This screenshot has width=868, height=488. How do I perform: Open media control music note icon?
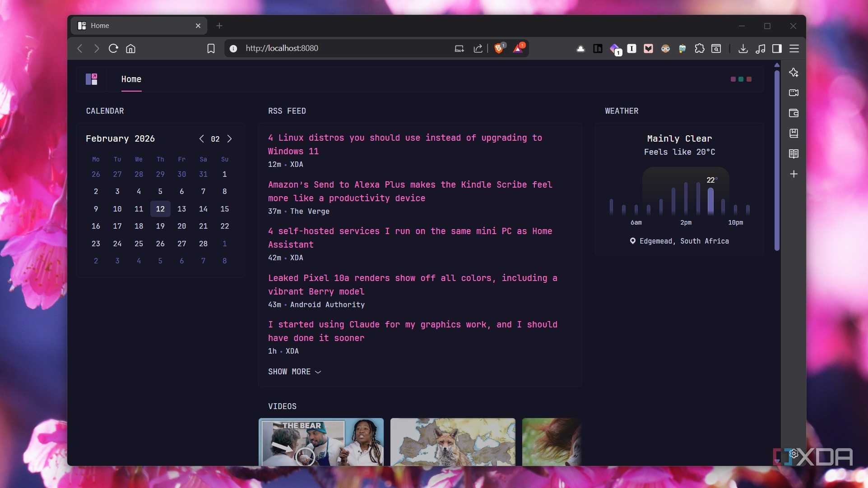[x=760, y=48]
